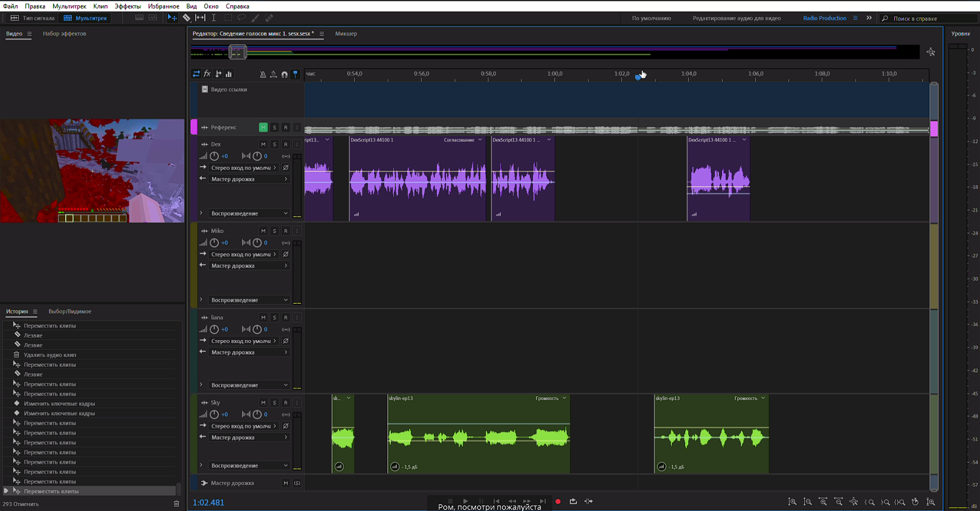Viewport: 980px width, 511px height.
Task: Select the Razor blade tool
Action: click(187, 18)
